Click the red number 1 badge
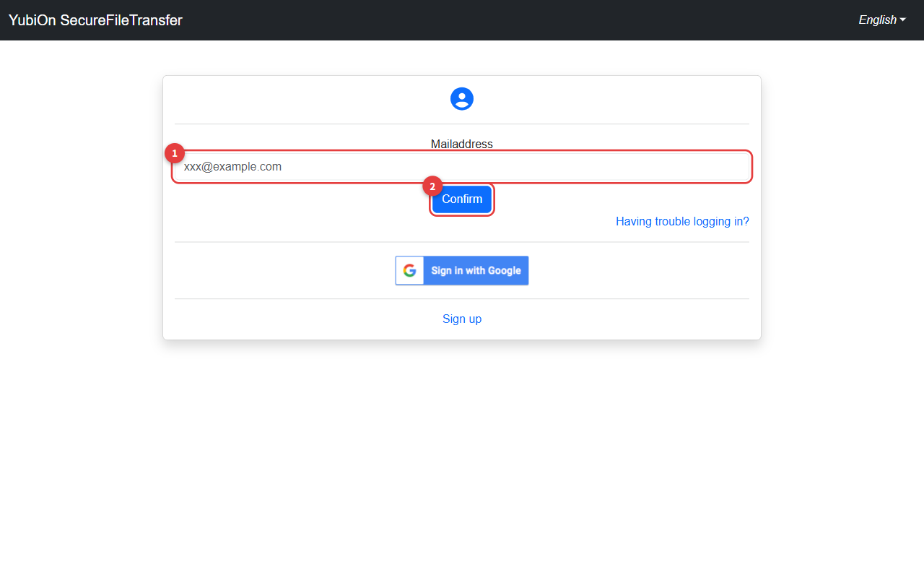The image size is (924, 578). [x=174, y=153]
